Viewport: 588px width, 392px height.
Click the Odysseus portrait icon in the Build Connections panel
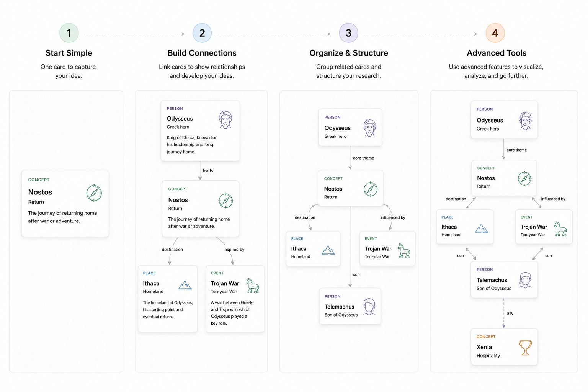226,120
